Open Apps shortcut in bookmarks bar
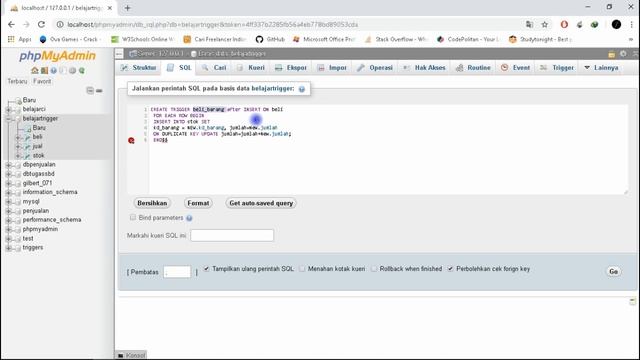This screenshot has height=360, width=640. pos(20,39)
